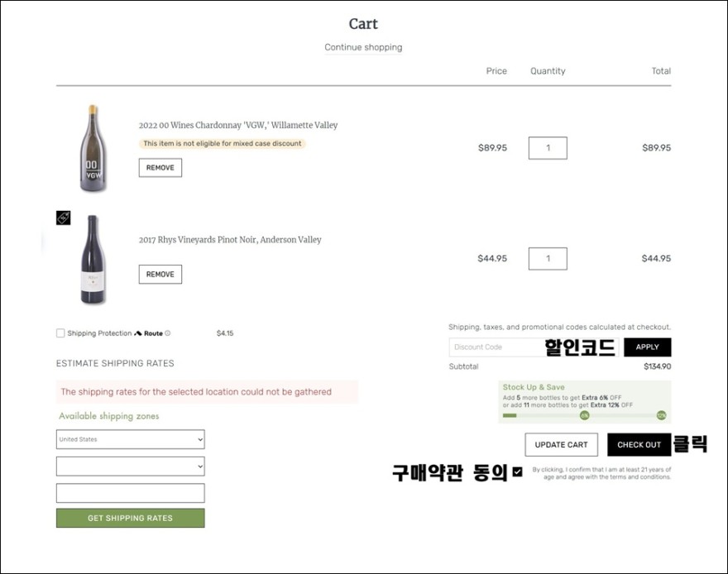Edit quantity field for the Chardonnay
Screen dimensions: 728x574
[x=548, y=148]
